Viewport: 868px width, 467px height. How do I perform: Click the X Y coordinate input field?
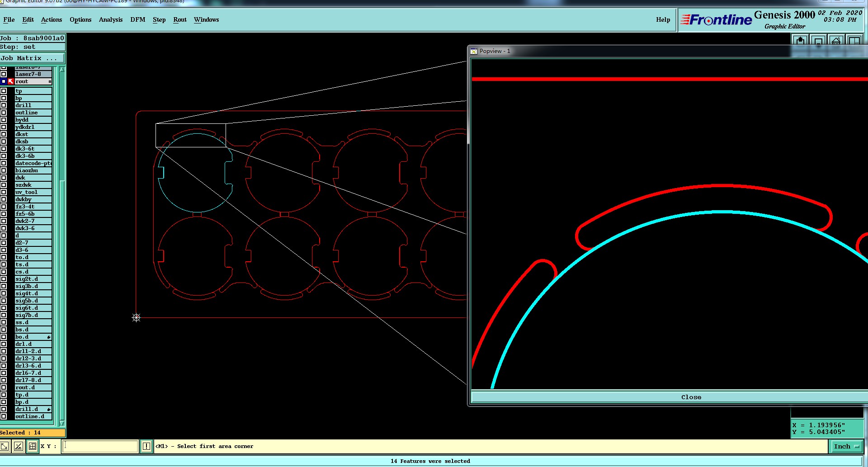click(x=100, y=447)
